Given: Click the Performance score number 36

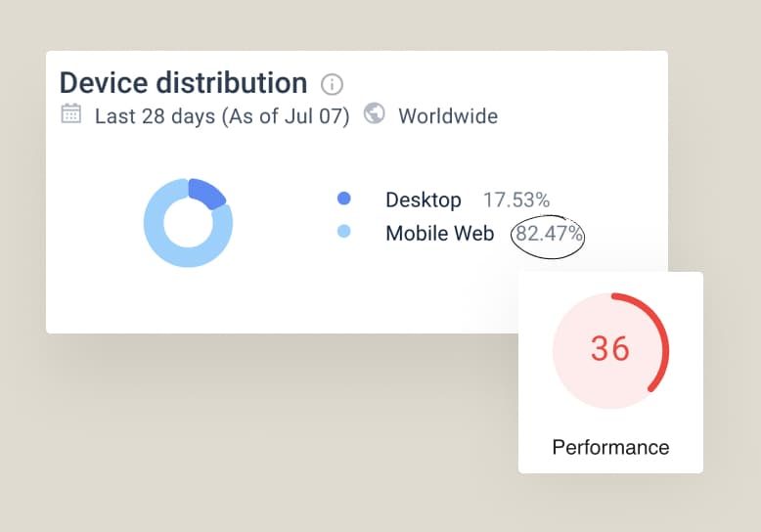Looking at the screenshot, I should (x=610, y=349).
